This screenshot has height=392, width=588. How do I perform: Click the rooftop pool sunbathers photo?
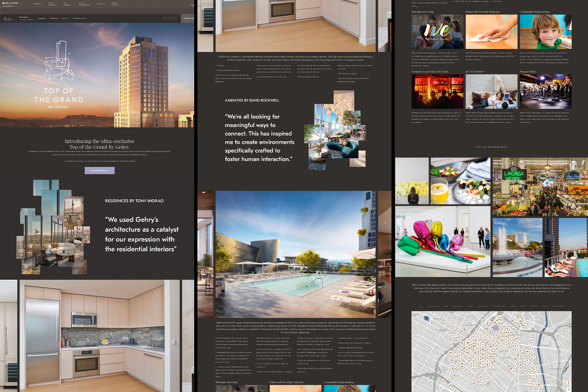pos(566,248)
